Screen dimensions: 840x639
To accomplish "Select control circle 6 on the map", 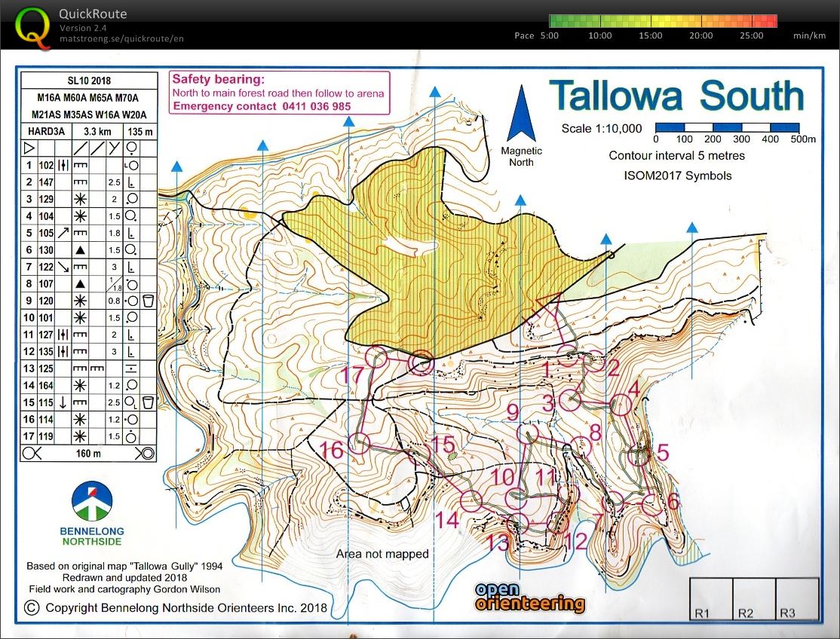I will (651, 503).
